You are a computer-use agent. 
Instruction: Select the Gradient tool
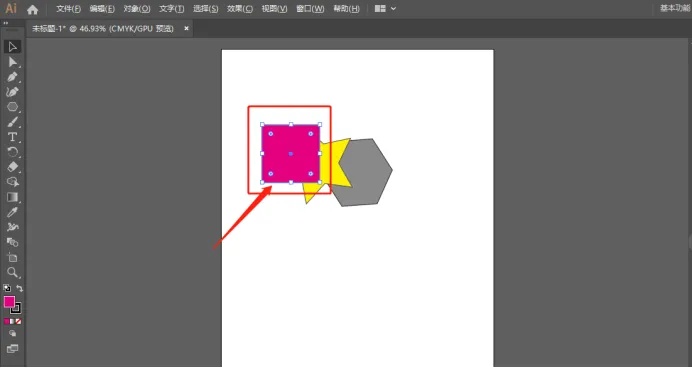point(12,197)
